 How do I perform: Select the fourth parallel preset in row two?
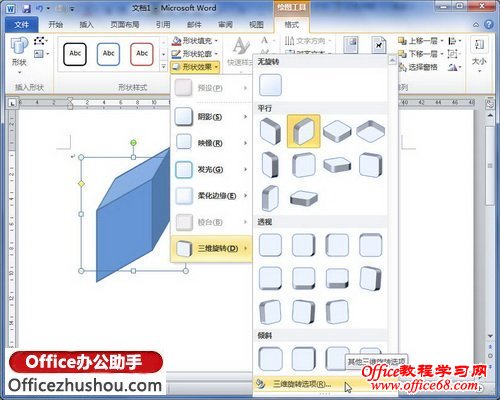[x=371, y=165]
